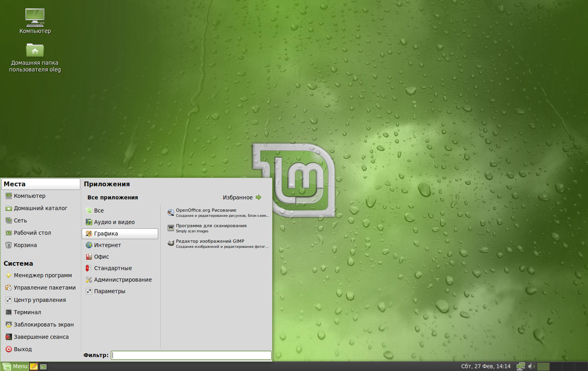
Task: Open the notes icon in the panel
Action: [34, 366]
